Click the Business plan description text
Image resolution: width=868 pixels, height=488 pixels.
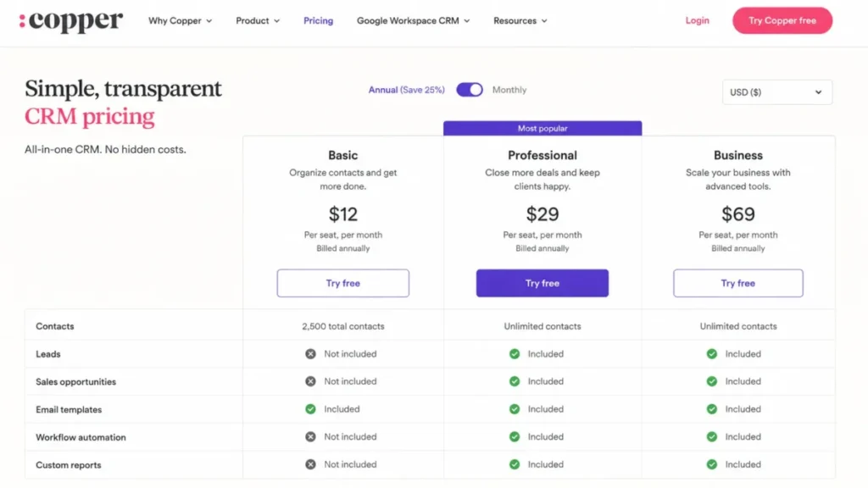[738, 180]
